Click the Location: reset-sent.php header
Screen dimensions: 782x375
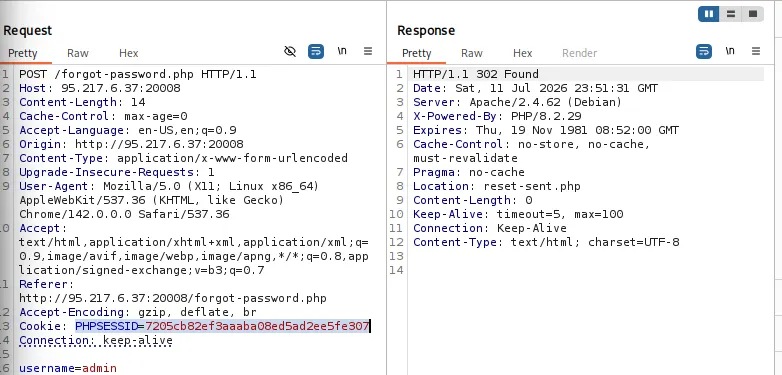coord(497,186)
